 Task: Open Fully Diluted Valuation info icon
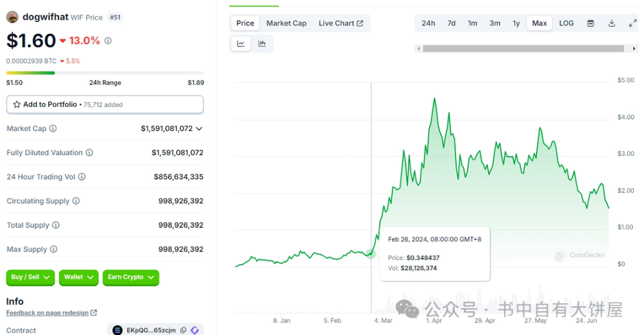point(89,153)
